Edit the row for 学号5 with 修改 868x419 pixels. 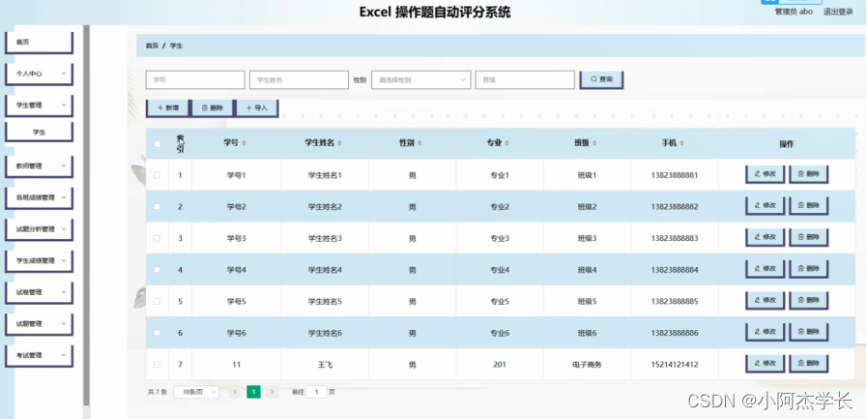(x=766, y=300)
